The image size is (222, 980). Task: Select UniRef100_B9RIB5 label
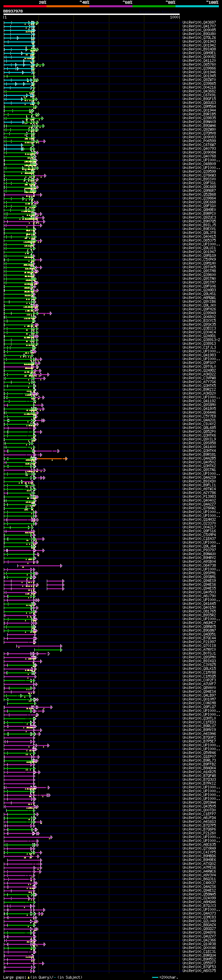click(x=199, y=114)
